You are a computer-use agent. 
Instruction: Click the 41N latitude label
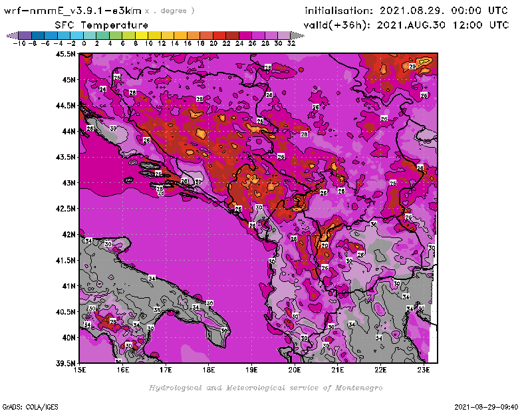(x=69, y=286)
